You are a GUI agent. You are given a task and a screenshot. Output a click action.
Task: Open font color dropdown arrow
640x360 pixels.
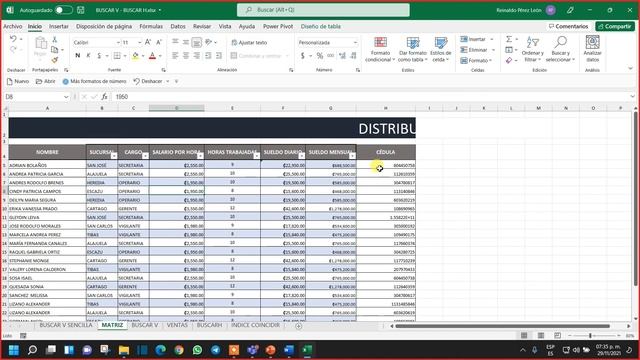click(160, 56)
